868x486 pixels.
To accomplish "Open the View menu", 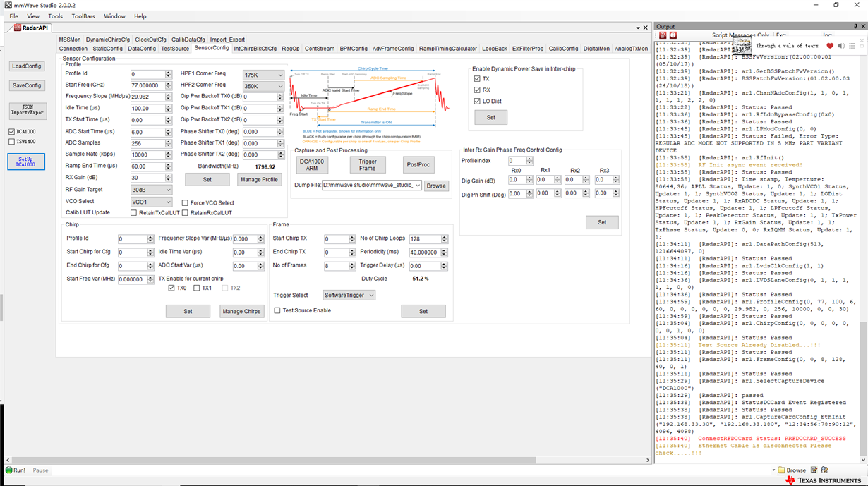I will click(x=33, y=16).
